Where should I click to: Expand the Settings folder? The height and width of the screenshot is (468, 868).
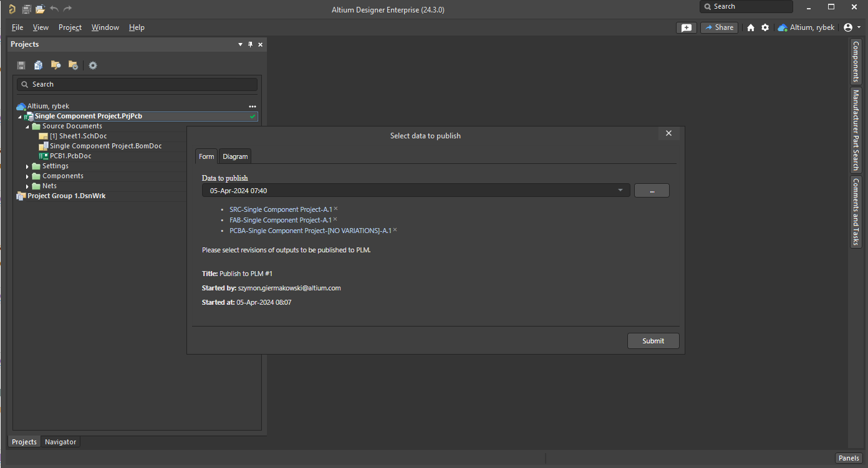coord(27,166)
